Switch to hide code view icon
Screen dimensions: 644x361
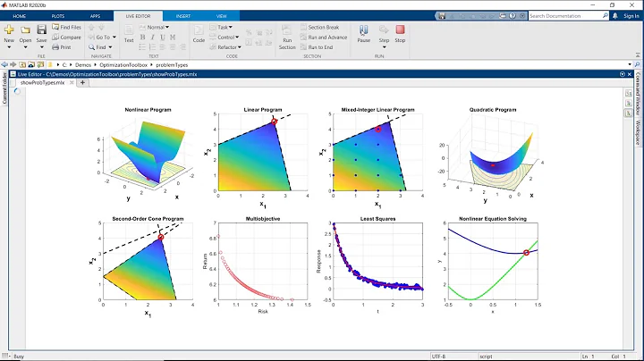629,113
